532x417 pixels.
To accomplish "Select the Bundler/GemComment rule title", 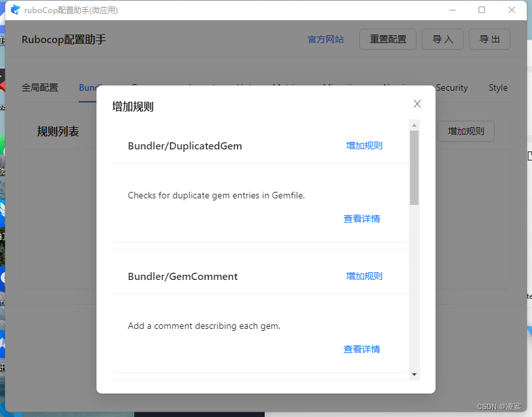I will tap(183, 276).
